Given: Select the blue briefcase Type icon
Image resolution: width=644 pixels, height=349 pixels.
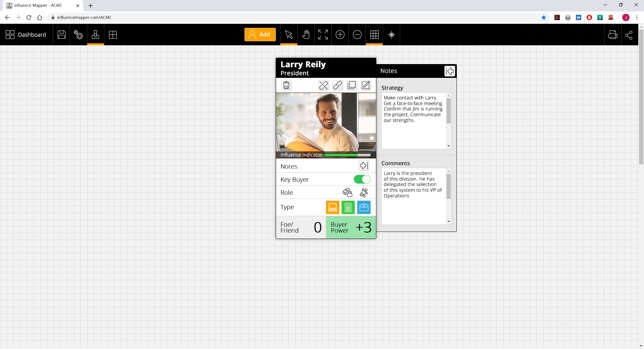Looking at the screenshot, I should [364, 207].
